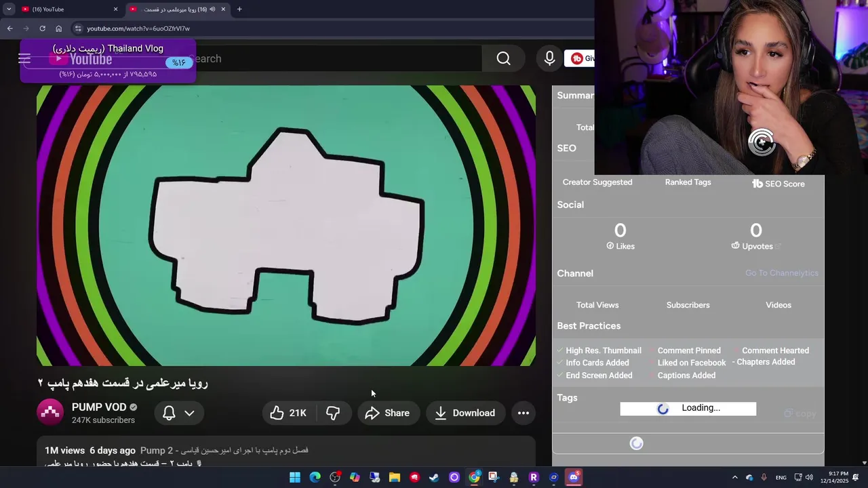
Task: Open Copilot from taskbar
Action: [355, 477]
